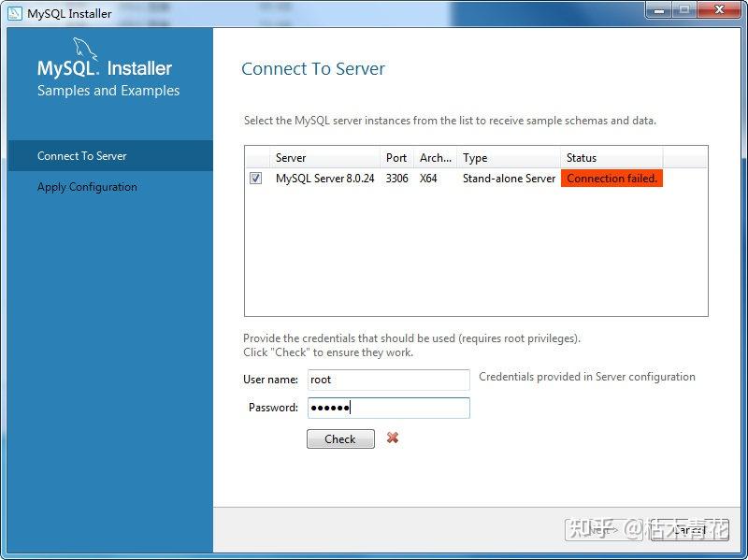Select the Connect To Server step
Viewport: 748px width, 560px height.
110,155
